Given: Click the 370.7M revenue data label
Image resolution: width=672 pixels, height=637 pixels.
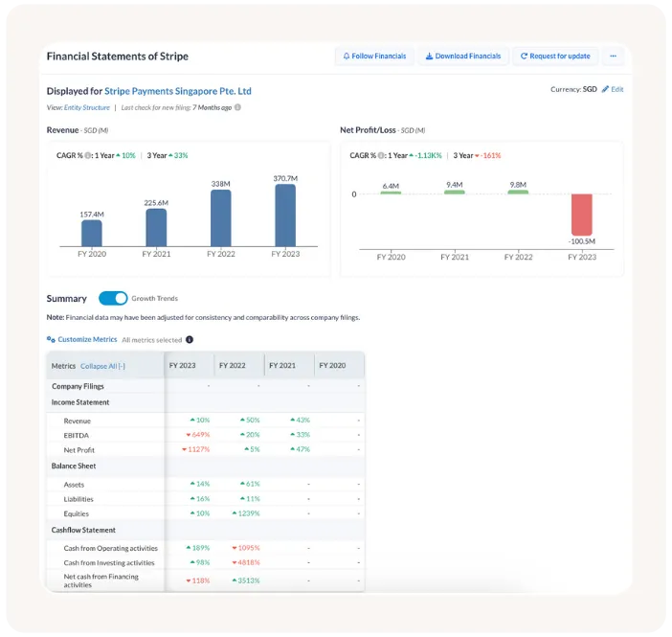Looking at the screenshot, I should click(x=285, y=178).
